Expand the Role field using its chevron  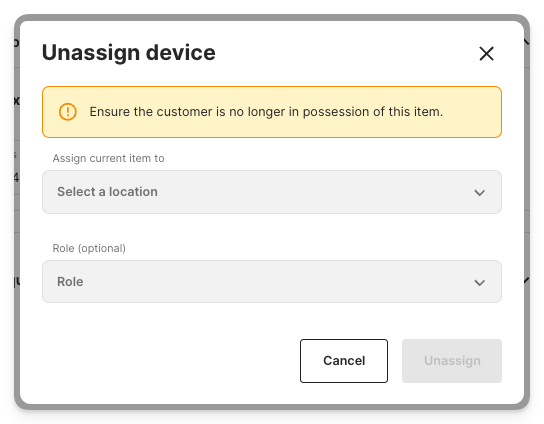point(479,283)
